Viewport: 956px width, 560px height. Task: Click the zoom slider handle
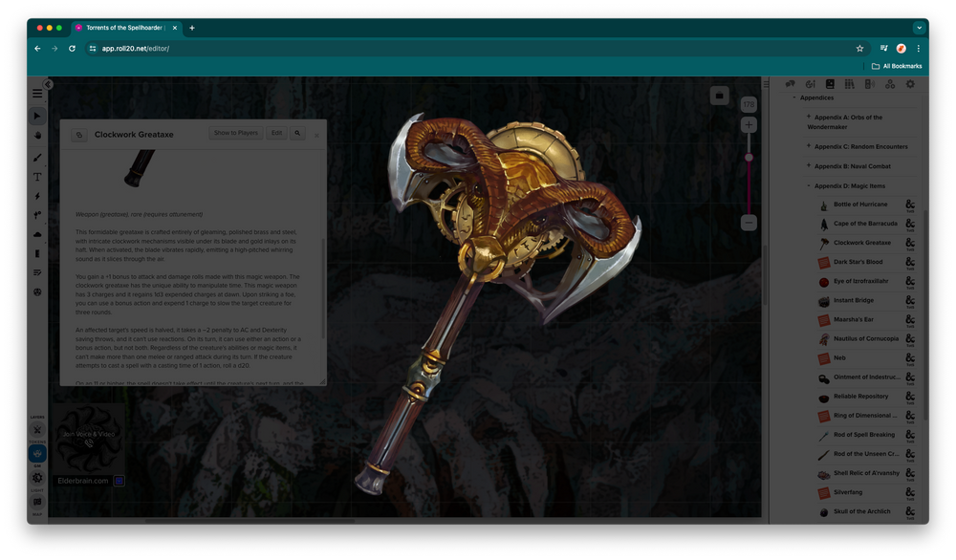749,157
